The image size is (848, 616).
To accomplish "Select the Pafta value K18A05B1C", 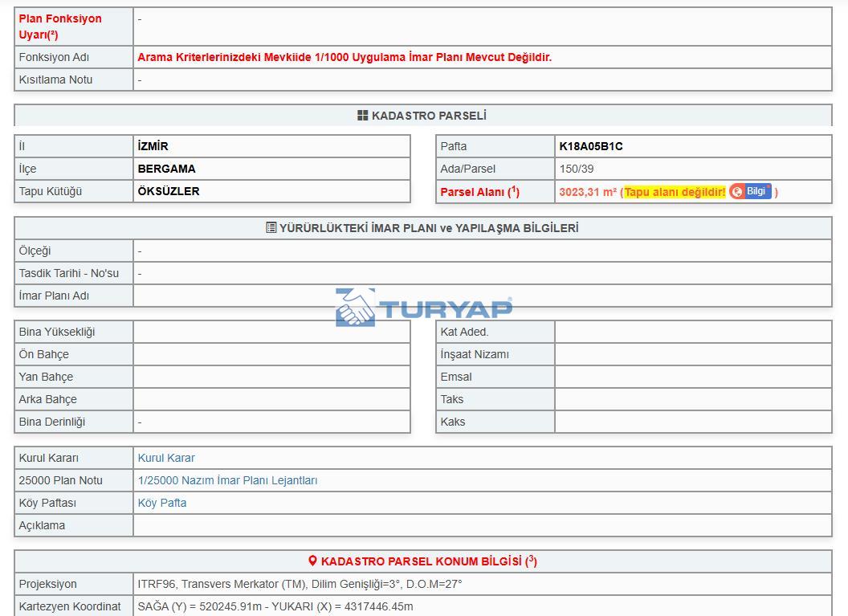I will point(591,146).
